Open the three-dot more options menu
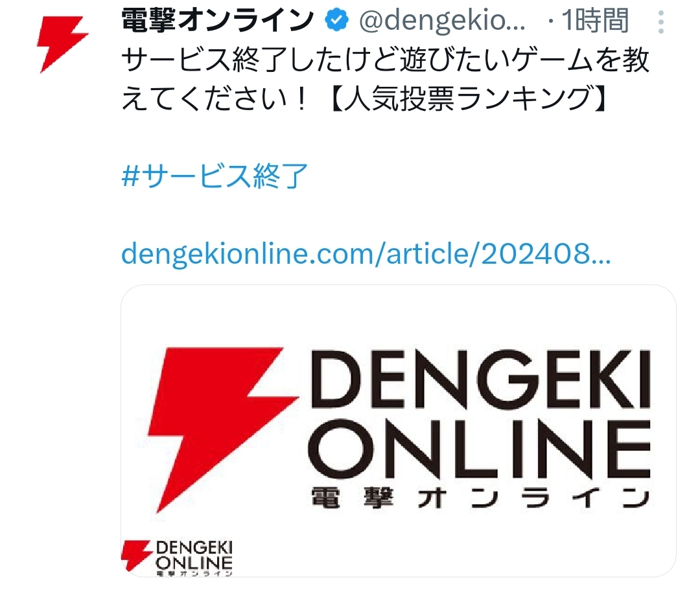The height and width of the screenshot is (589, 700). pos(661,22)
